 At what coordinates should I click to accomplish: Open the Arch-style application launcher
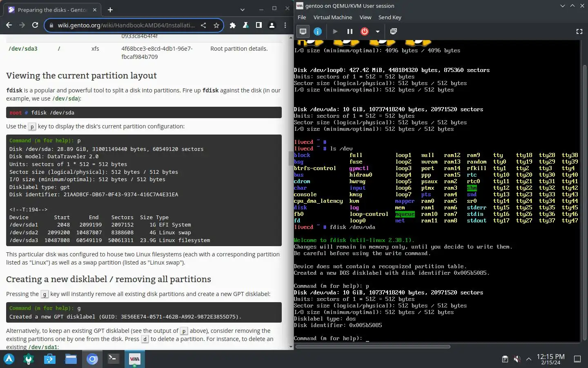(9, 359)
